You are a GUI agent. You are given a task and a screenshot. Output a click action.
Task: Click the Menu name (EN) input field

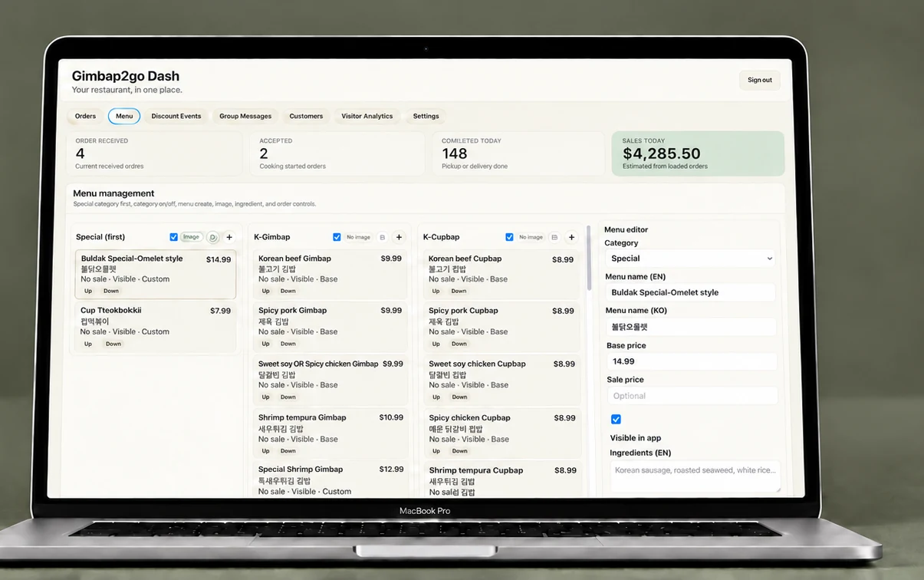690,292
